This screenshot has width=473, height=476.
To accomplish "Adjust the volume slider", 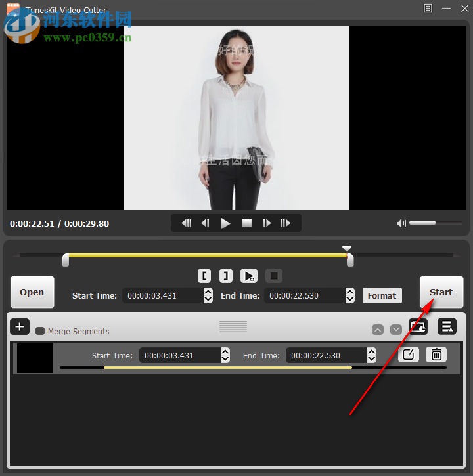I will pos(436,223).
